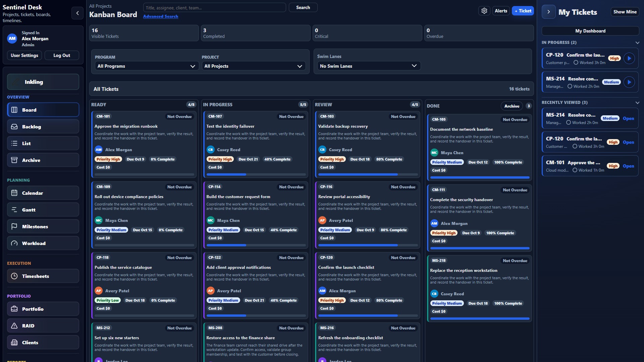Go to Backlog view
This screenshot has height=362, width=644.
[43, 127]
